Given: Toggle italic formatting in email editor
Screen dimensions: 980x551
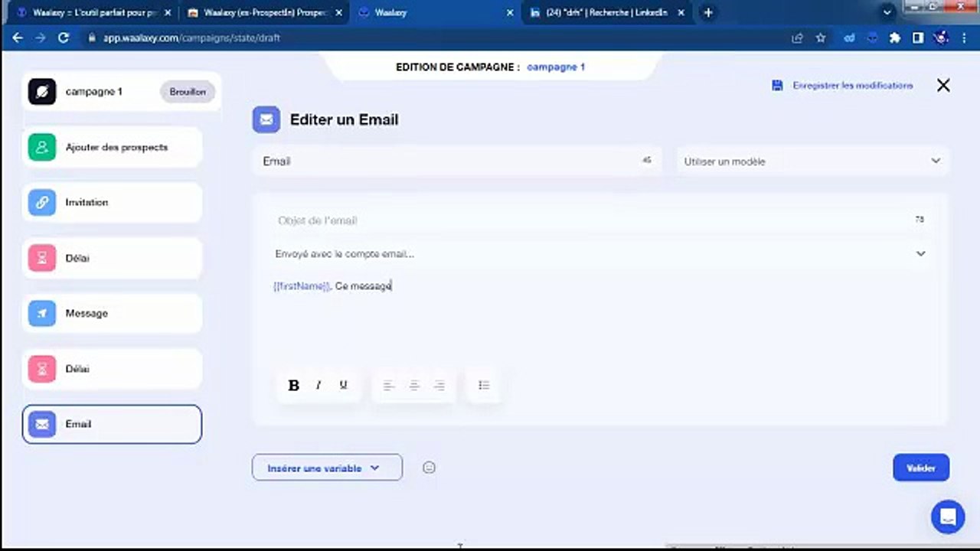Looking at the screenshot, I should click(318, 385).
